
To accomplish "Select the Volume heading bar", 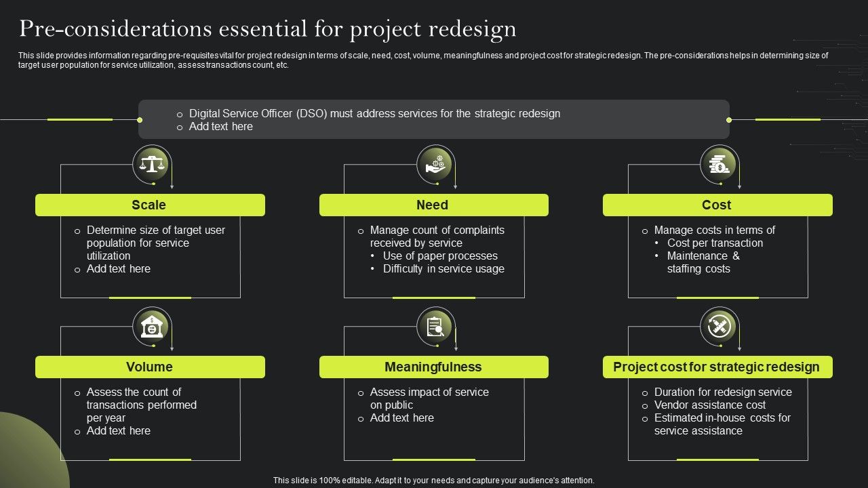I will 150,367.
